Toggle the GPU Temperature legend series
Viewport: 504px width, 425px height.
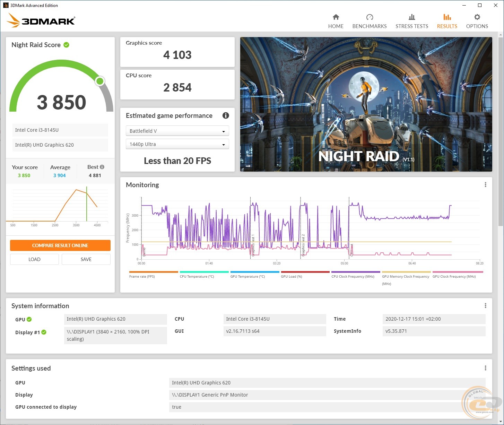(x=247, y=276)
